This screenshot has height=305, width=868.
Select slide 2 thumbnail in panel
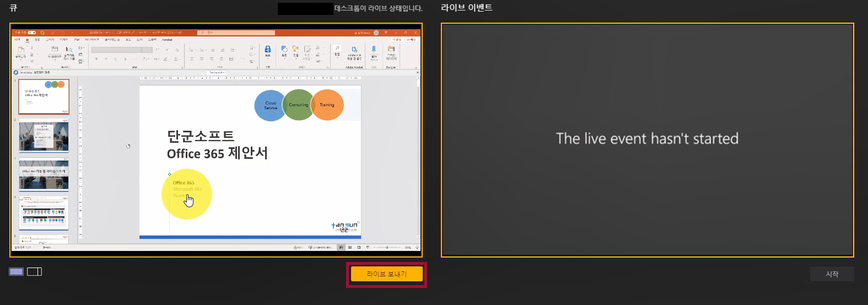coord(44,136)
